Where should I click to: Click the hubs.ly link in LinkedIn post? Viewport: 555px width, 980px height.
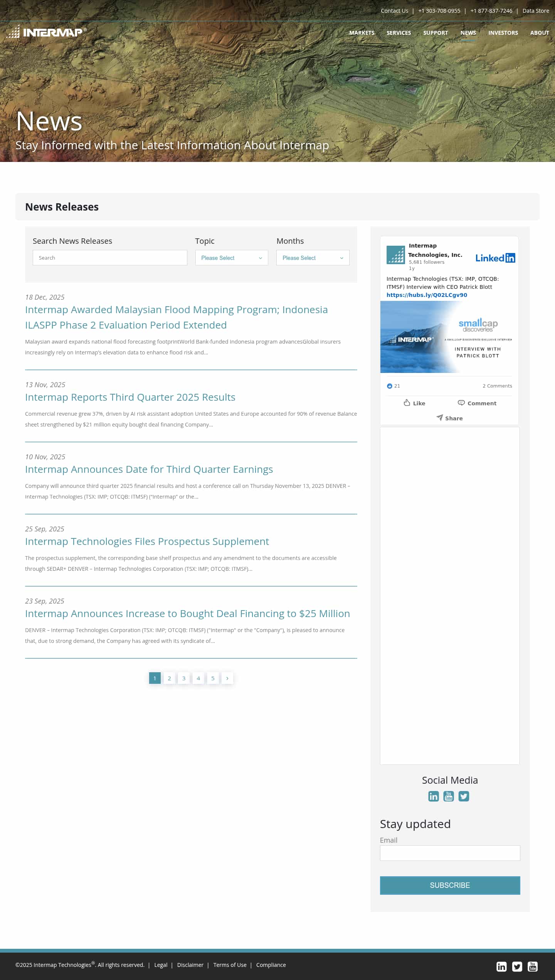pyautogui.click(x=427, y=295)
